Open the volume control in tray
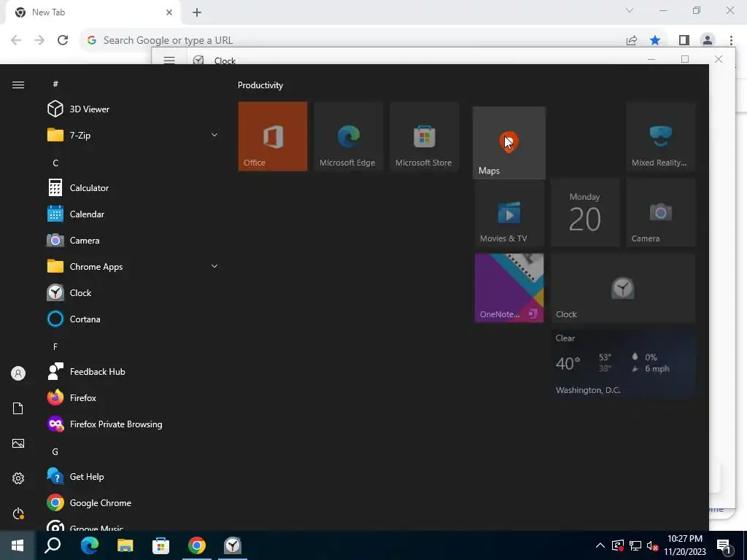 pos(652,545)
